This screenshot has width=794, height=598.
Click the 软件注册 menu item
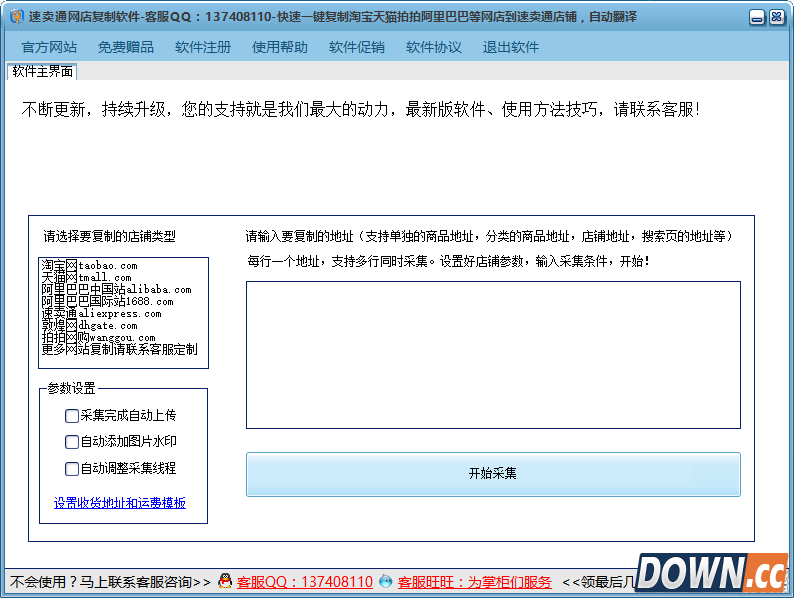(x=203, y=47)
